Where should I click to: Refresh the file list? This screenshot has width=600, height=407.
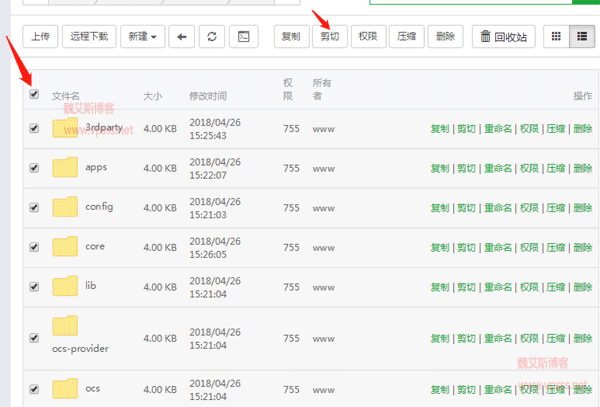[x=211, y=37]
